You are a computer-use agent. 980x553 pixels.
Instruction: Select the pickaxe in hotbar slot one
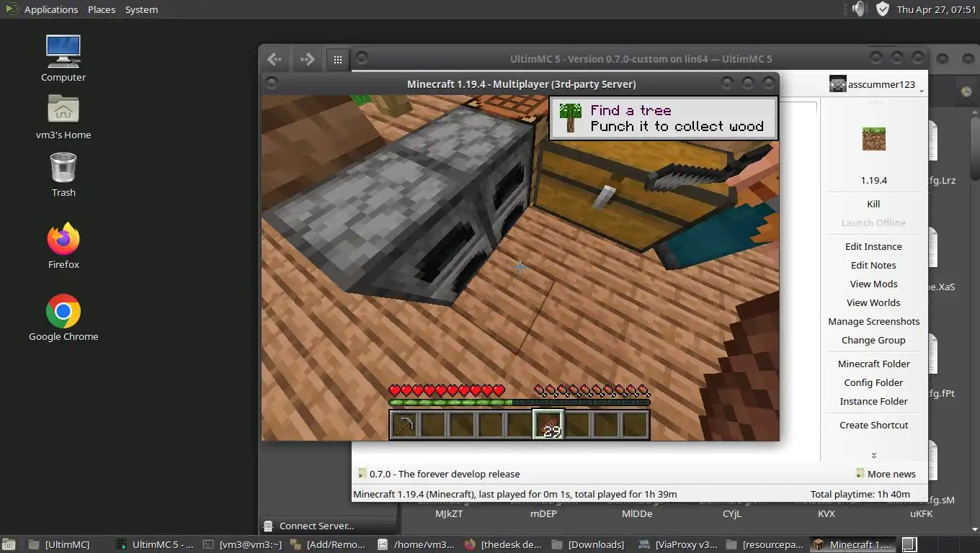pos(404,425)
